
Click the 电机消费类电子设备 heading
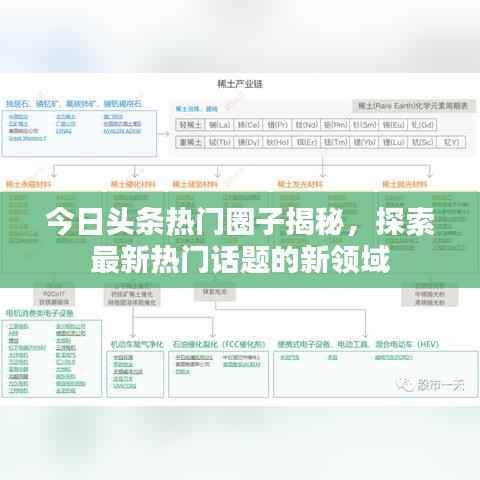coord(39,313)
